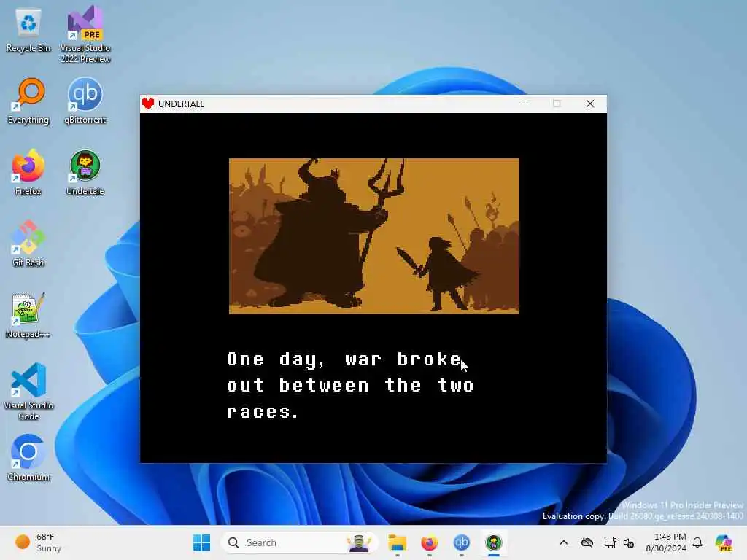This screenshot has width=747, height=560.
Task: Select the Notepad++ desktop shortcut
Action: point(28,315)
